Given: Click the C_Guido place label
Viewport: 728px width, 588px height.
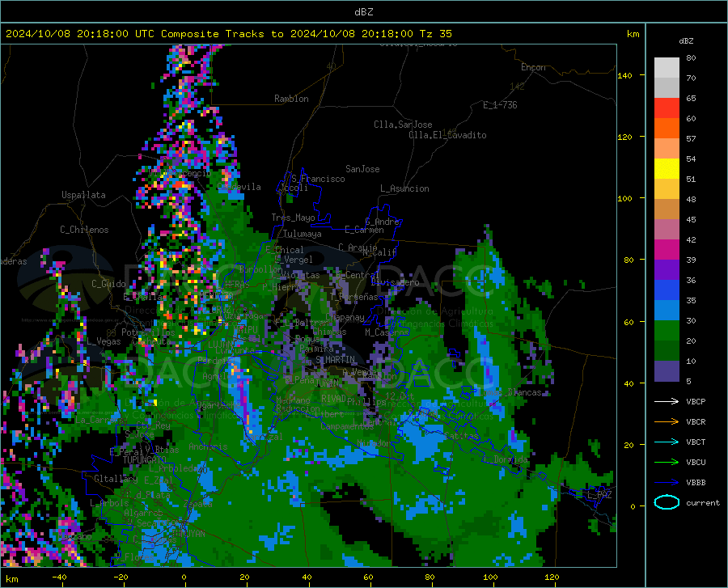Looking at the screenshot, I should (108, 284).
